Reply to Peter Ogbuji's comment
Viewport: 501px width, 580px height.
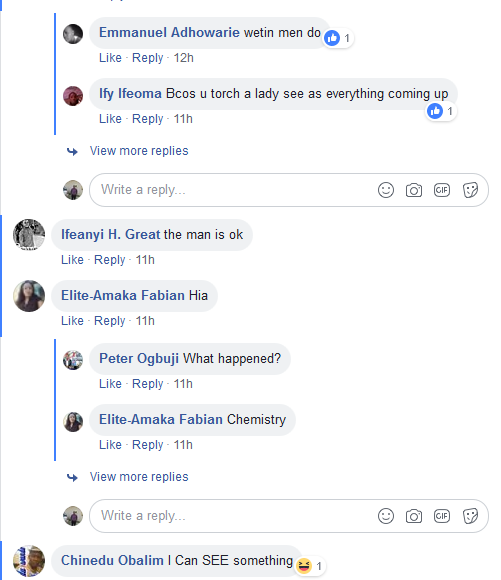pyautogui.click(x=147, y=384)
